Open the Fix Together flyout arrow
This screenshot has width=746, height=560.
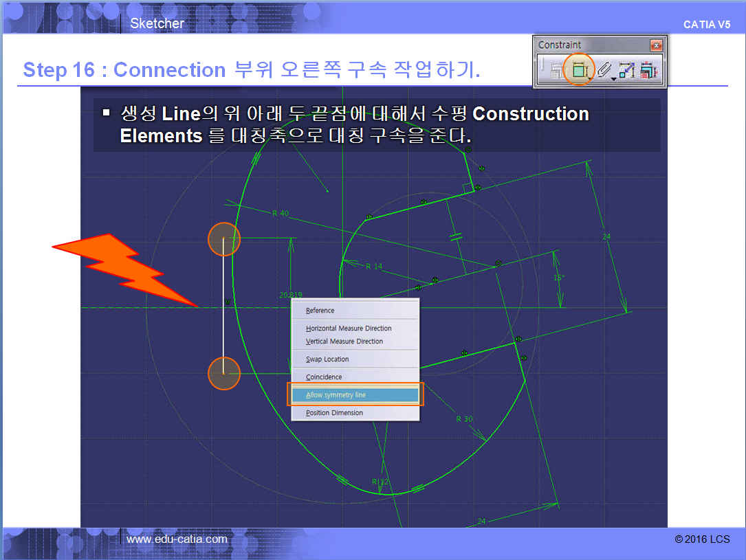coord(613,78)
